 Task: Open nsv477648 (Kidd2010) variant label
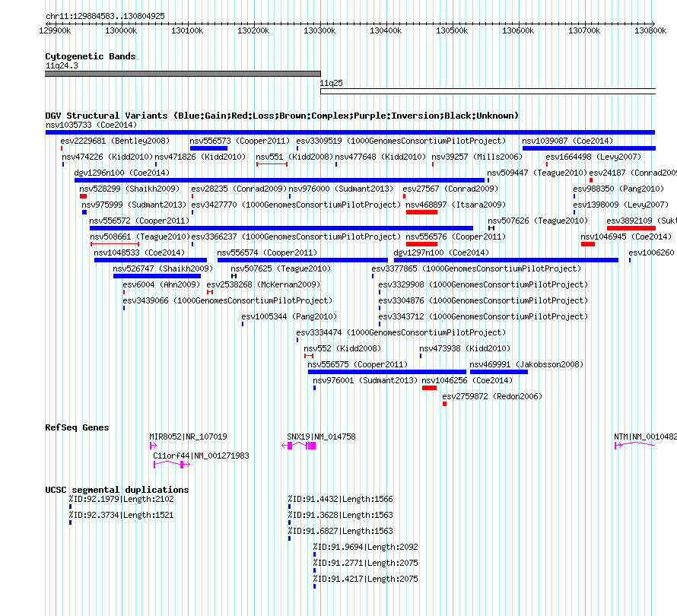tap(380, 157)
